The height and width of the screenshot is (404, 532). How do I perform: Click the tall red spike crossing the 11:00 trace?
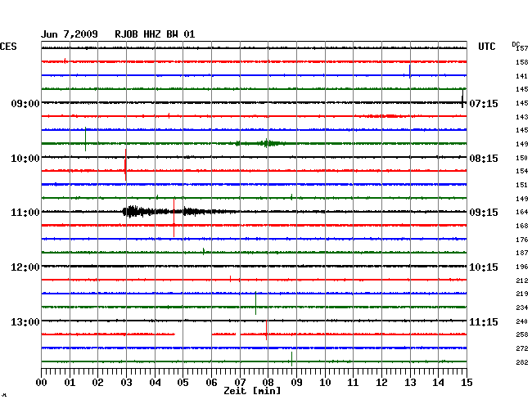click(174, 217)
